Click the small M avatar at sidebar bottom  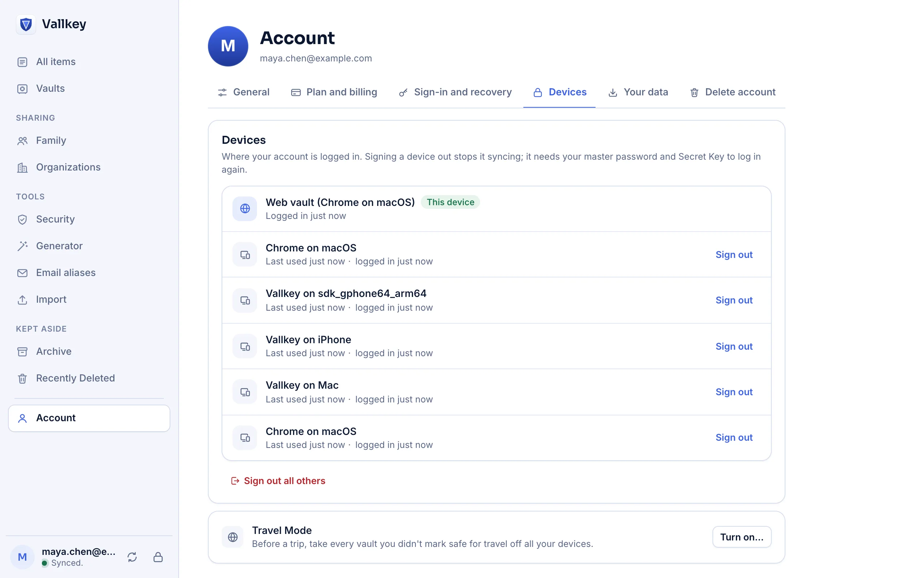click(x=22, y=557)
